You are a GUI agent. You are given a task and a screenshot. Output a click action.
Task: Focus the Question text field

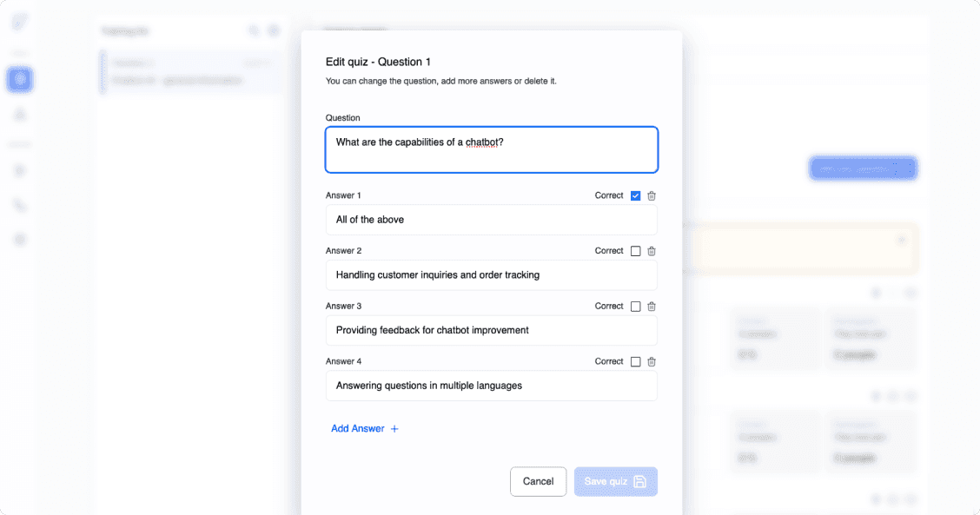492,150
